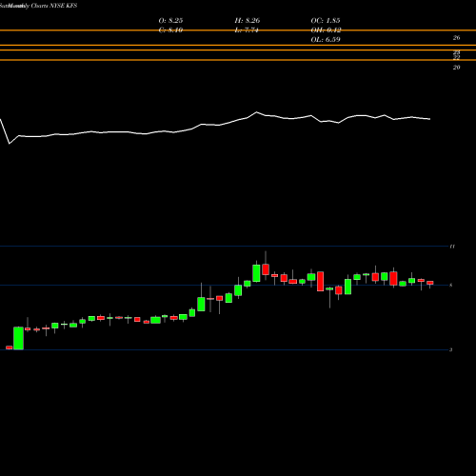Click the 'OH: 0.12' reading

click(x=326, y=30)
